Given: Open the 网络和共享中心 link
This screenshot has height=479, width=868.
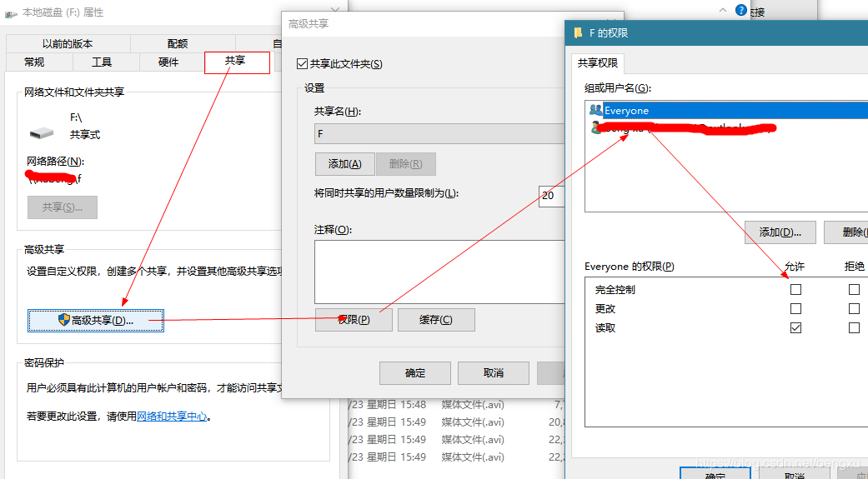Looking at the screenshot, I should (x=172, y=417).
